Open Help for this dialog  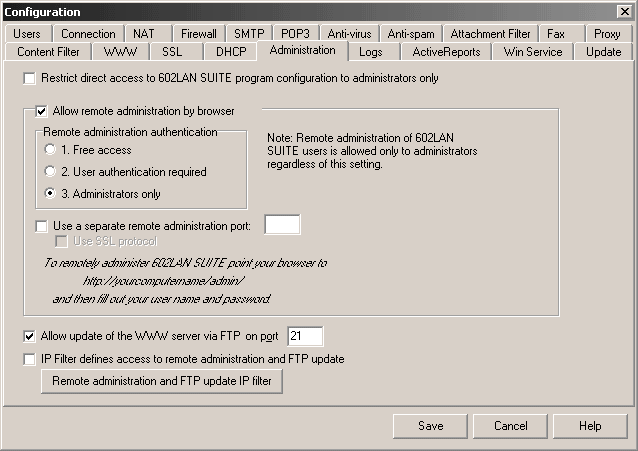point(590,426)
